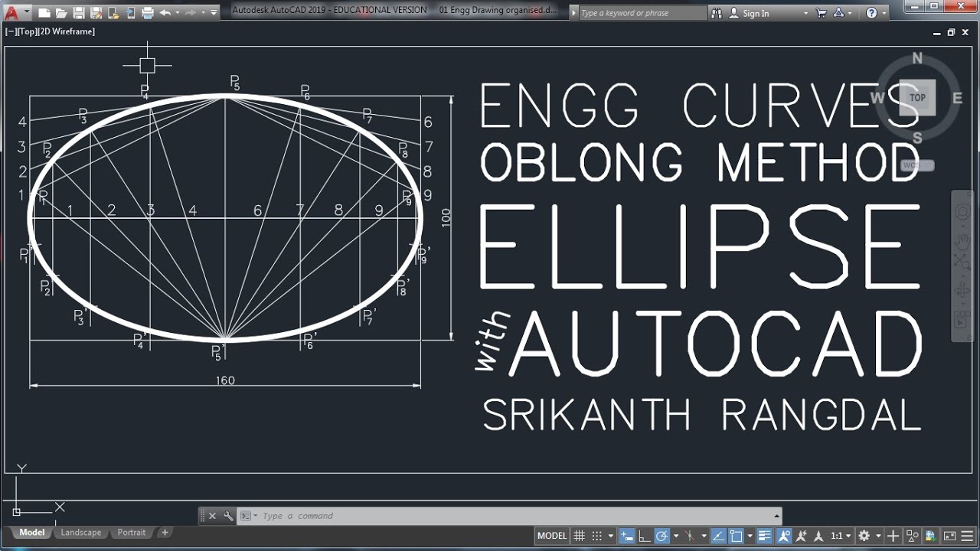
Task: Toggle Ortho mode in status bar
Action: tap(645, 536)
